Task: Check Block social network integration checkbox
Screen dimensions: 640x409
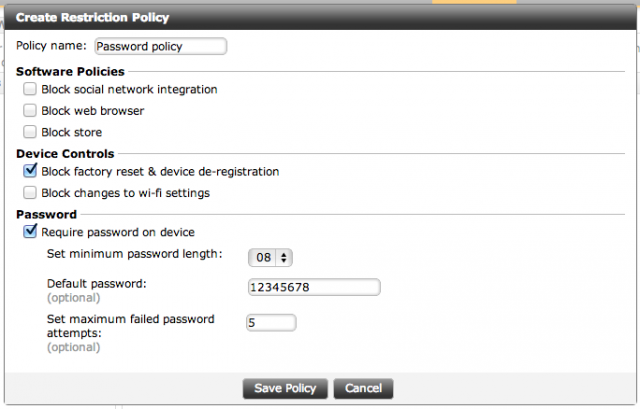Action: point(30,89)
